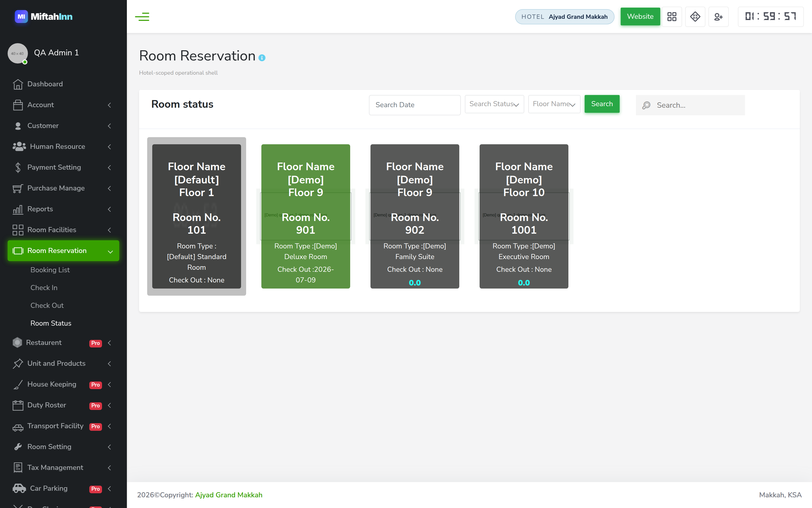Click the Unit and Products pin icon
This screenshot has width=812, height=508.
(x=18, y=363)
